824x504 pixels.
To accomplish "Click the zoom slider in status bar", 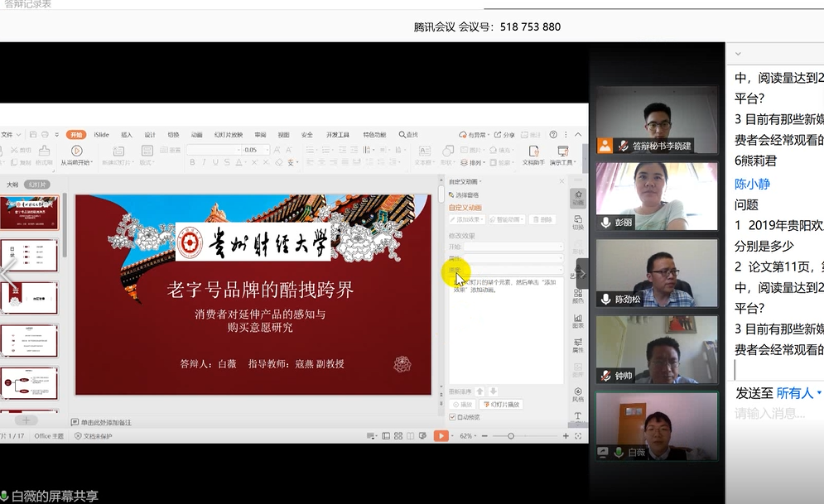I will point(511,435).
